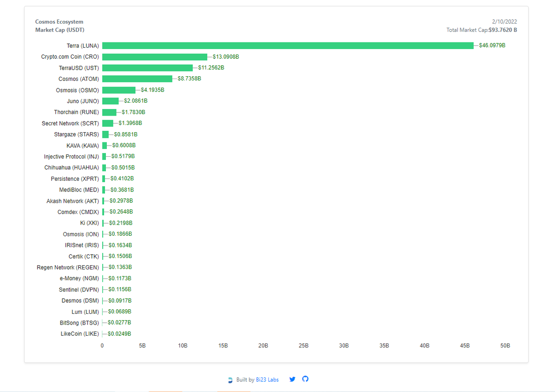Select the 'Osmosis (ION)' label

click(81, 234)
